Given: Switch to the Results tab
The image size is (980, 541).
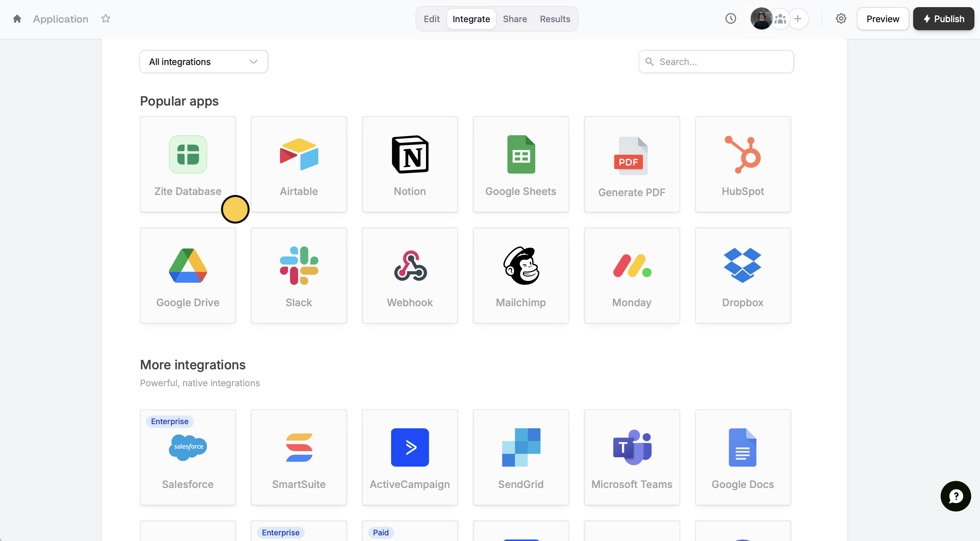Looking at the screenshot, I should [x=555, y=19].
